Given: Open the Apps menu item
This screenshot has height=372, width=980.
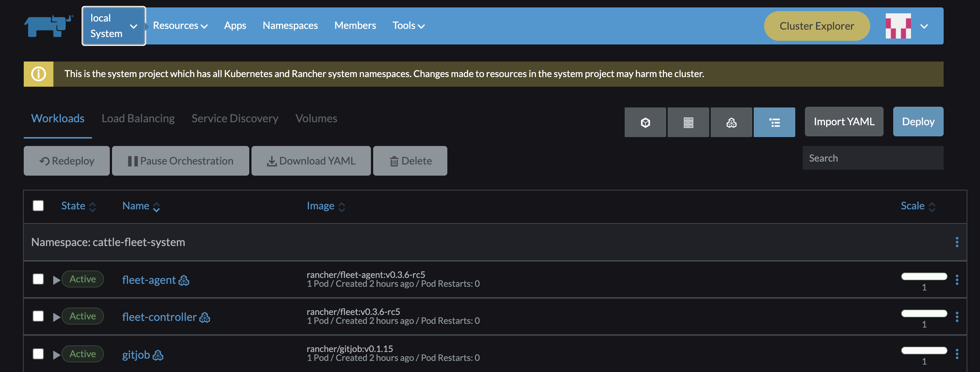Looking at the screenshot, I should tap(235, 26).
